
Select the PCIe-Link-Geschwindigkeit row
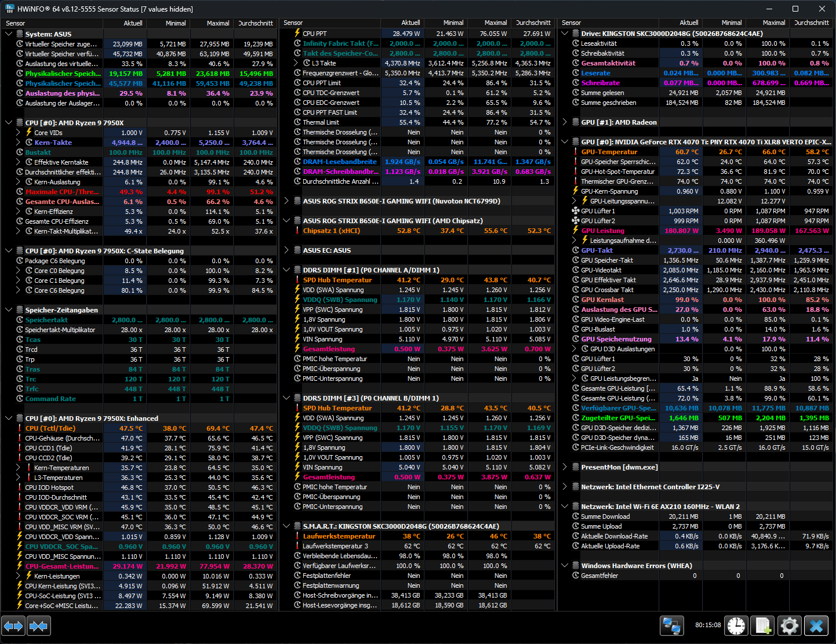[696, 447]
